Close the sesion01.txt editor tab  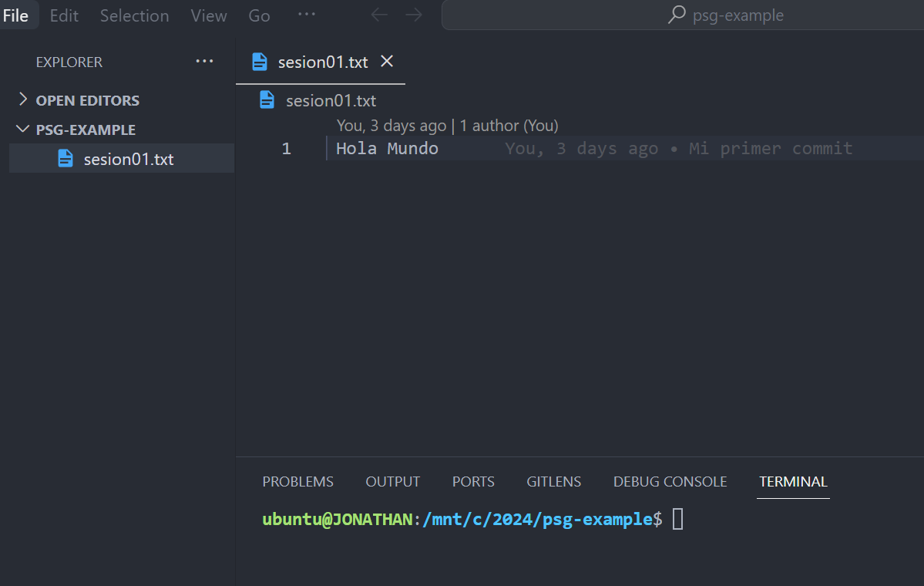coord(386,62)
